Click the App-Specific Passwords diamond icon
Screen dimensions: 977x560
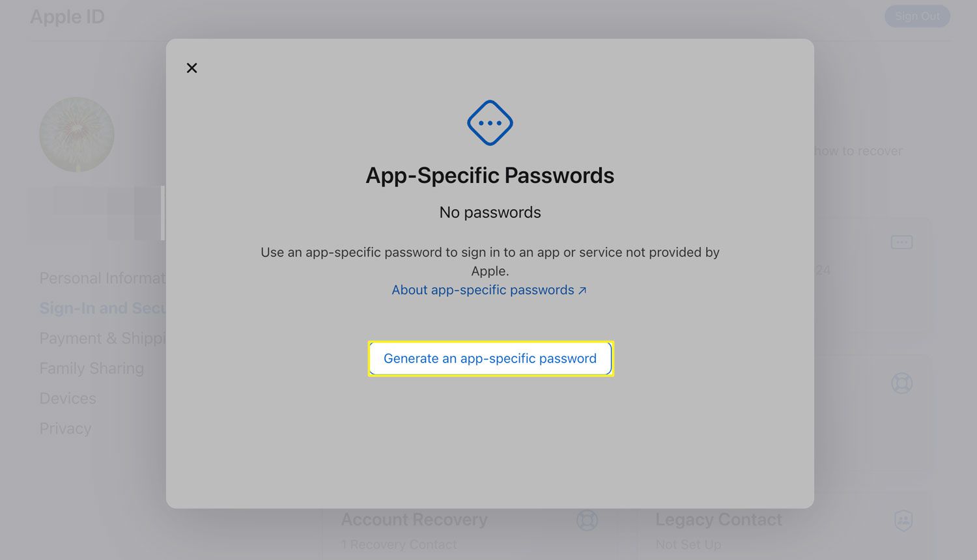coord(490,123)
